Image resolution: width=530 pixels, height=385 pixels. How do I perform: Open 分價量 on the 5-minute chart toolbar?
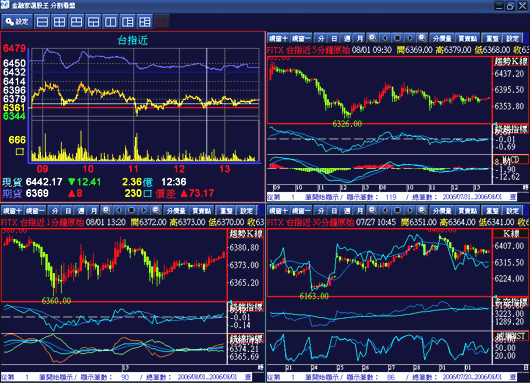(442, 38)
